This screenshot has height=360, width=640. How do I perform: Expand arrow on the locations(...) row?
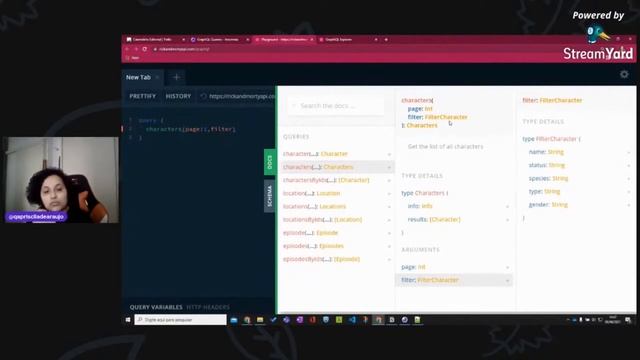pyautogui.click(x=389, y=207)
